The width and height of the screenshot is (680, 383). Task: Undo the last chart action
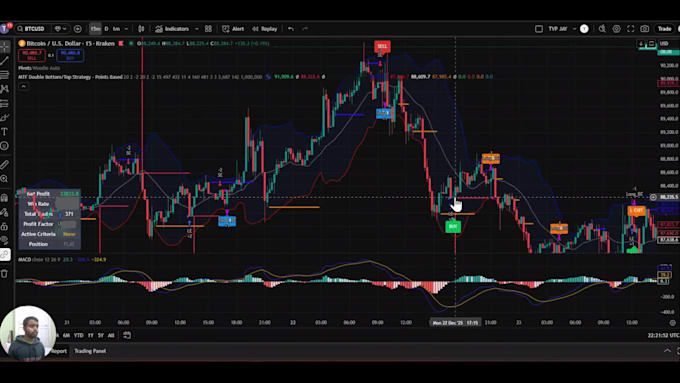[x=291, y=29]
